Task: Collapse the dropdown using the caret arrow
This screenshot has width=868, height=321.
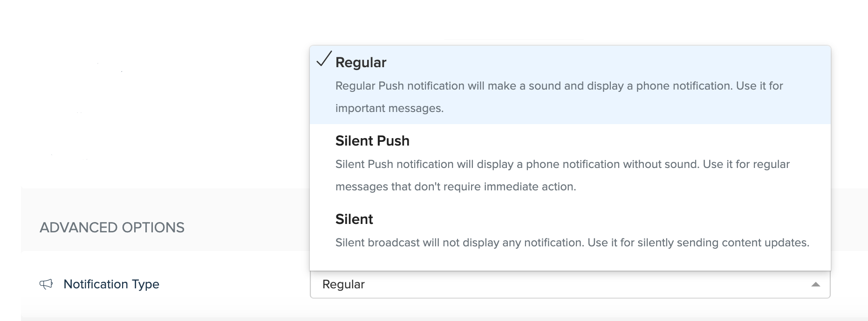Action: click(x=815, y=285)
